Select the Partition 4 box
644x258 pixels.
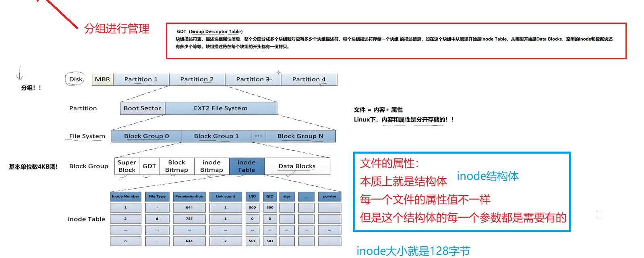click(309, 79)
